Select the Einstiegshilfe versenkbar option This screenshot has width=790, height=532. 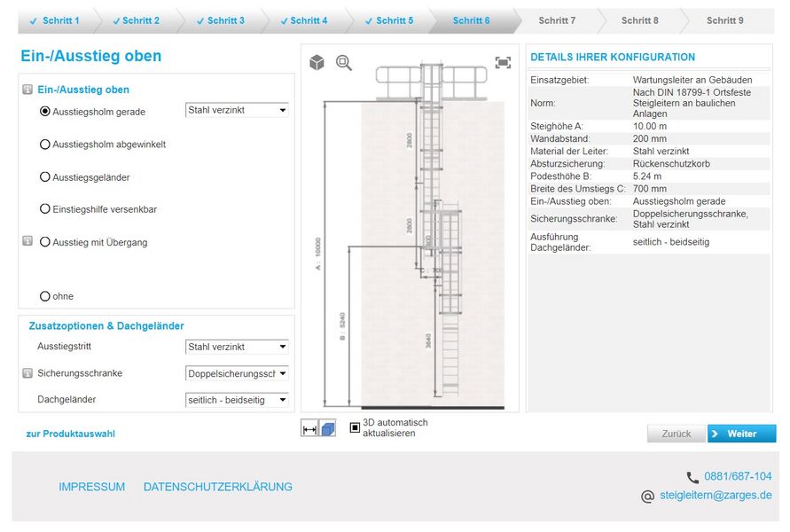(x=44, y=208)
